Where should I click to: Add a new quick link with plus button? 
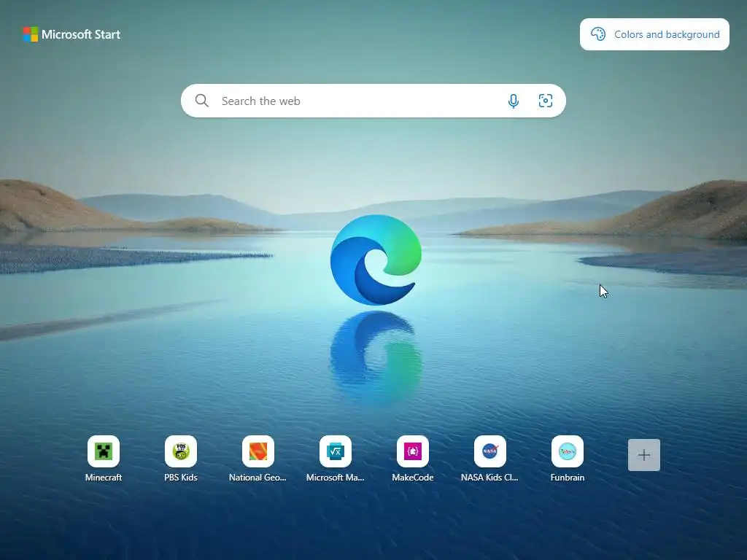[644, 455]
